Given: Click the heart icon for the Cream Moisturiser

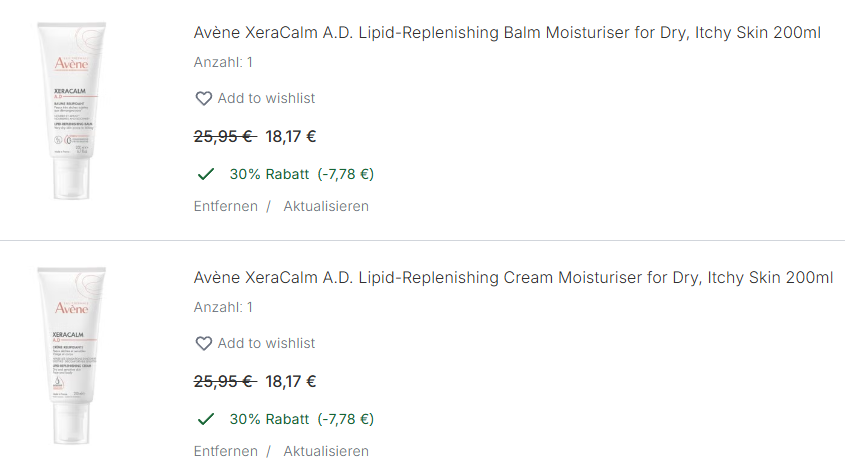Looking at the screenshot, I should point(203,343).
